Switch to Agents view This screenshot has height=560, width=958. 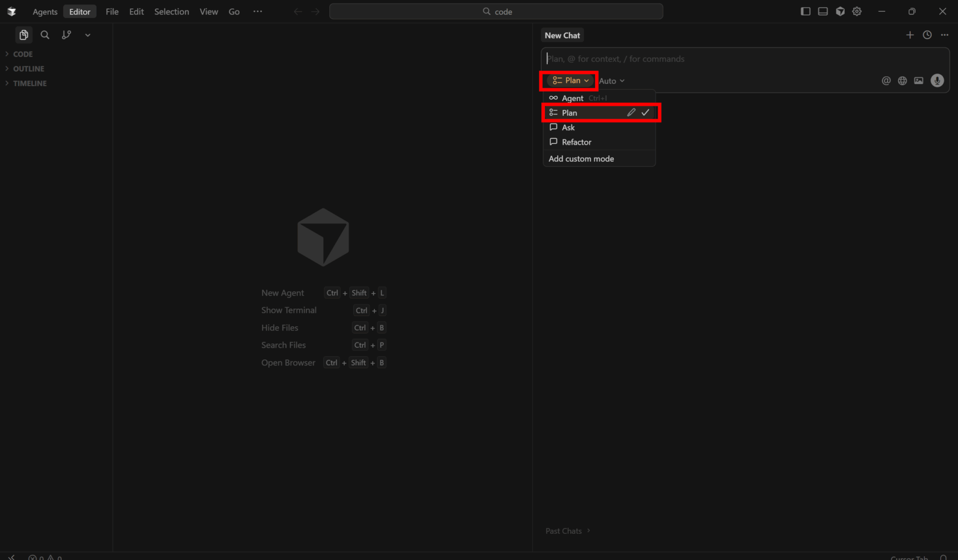tap(45, 12)
